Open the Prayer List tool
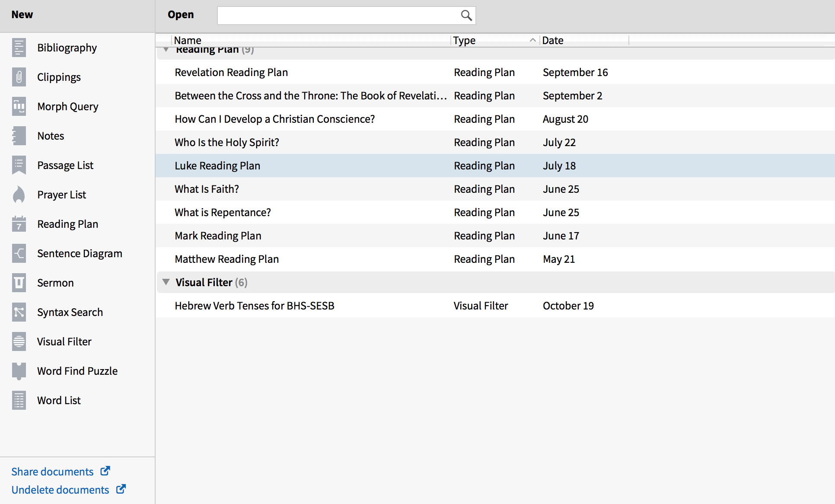The image size is (835, 504). (x=61, y=195)
